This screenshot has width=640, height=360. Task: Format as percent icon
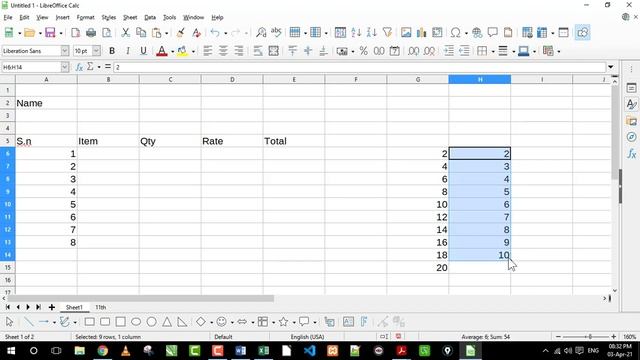[x=364, y=51]
